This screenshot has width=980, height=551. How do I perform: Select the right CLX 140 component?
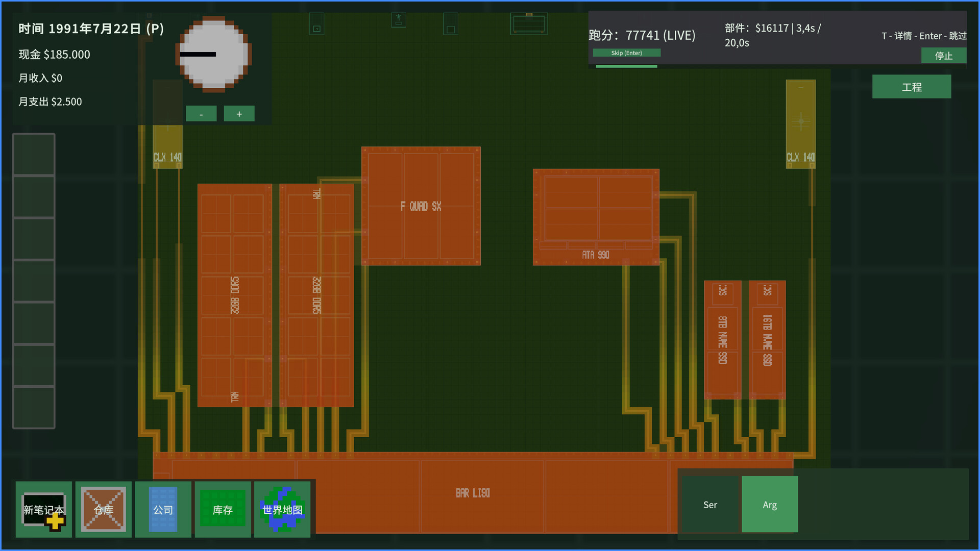coord(801,124)
